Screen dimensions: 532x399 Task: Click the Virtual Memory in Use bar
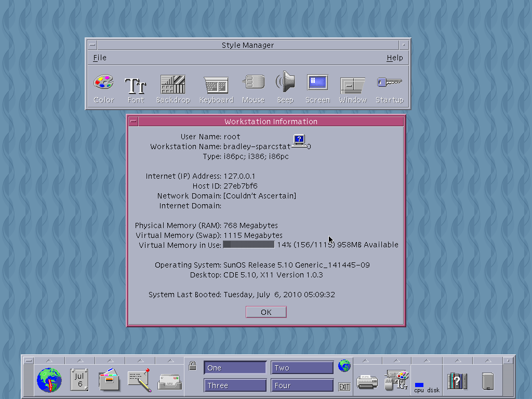(x=248, y=245)
